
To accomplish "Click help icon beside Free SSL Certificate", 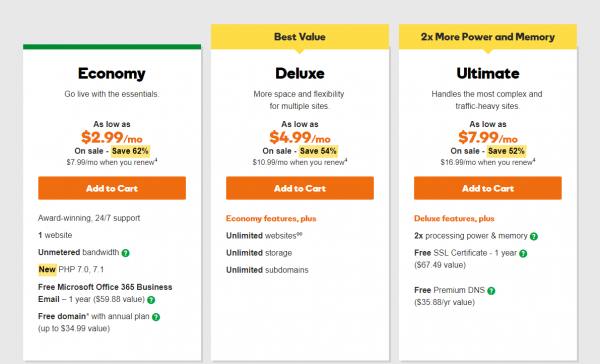I will point(523,253).
